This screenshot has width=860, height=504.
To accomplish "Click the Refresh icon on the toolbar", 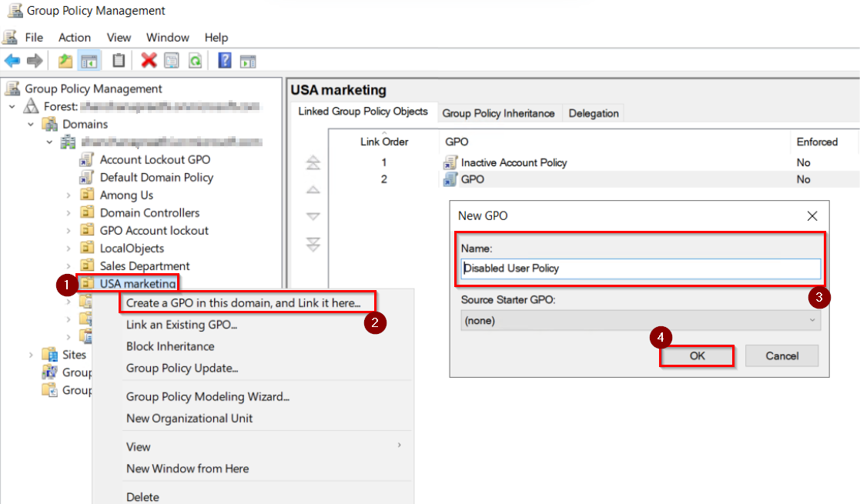I will pos(196,61).
